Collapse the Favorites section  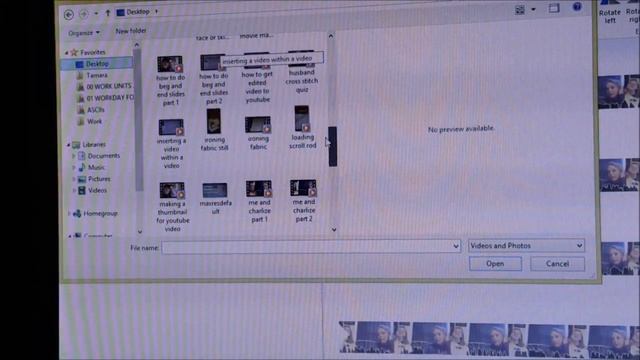(67, 53)
